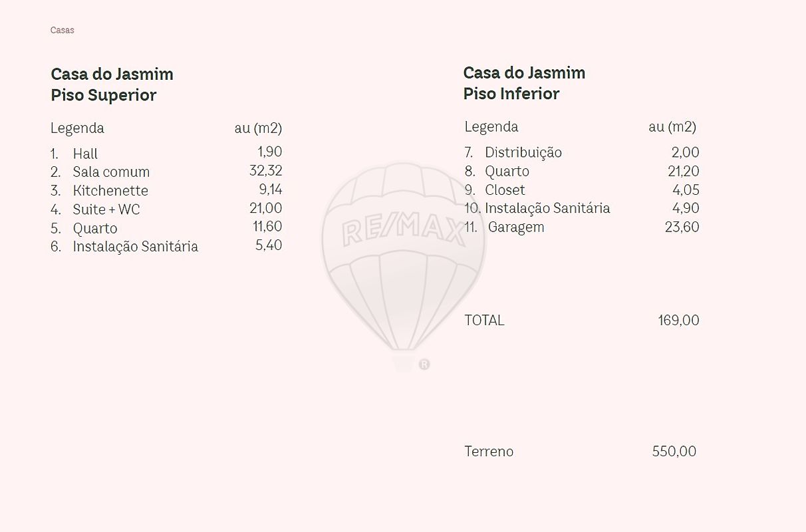This screenshot has height=532, width=806.
Task: Select the Suite + WC entry
Action: 106,209
